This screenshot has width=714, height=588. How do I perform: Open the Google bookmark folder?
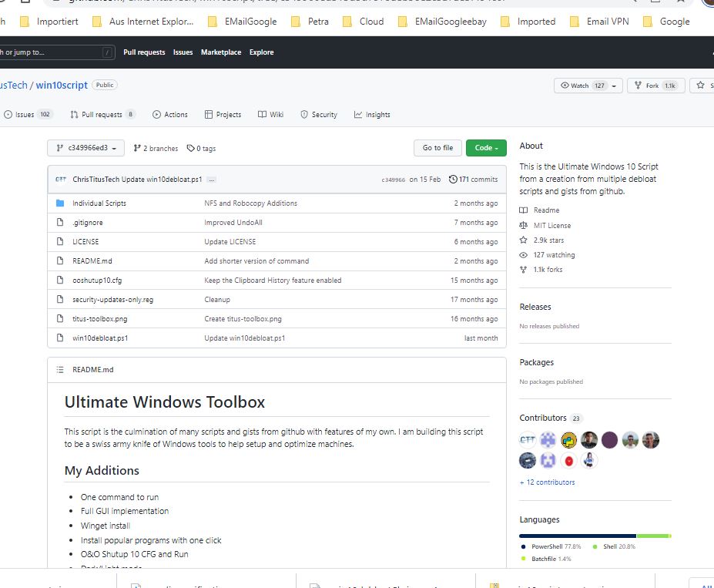666,22
